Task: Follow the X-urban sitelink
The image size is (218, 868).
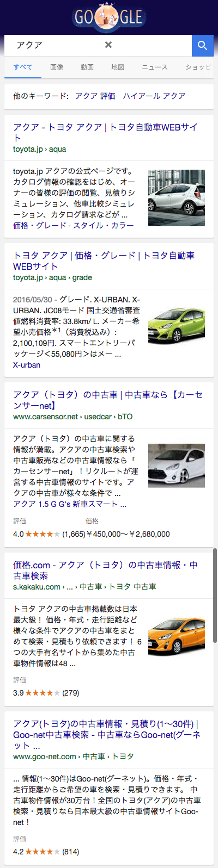Action: click(x=27, y=365)
